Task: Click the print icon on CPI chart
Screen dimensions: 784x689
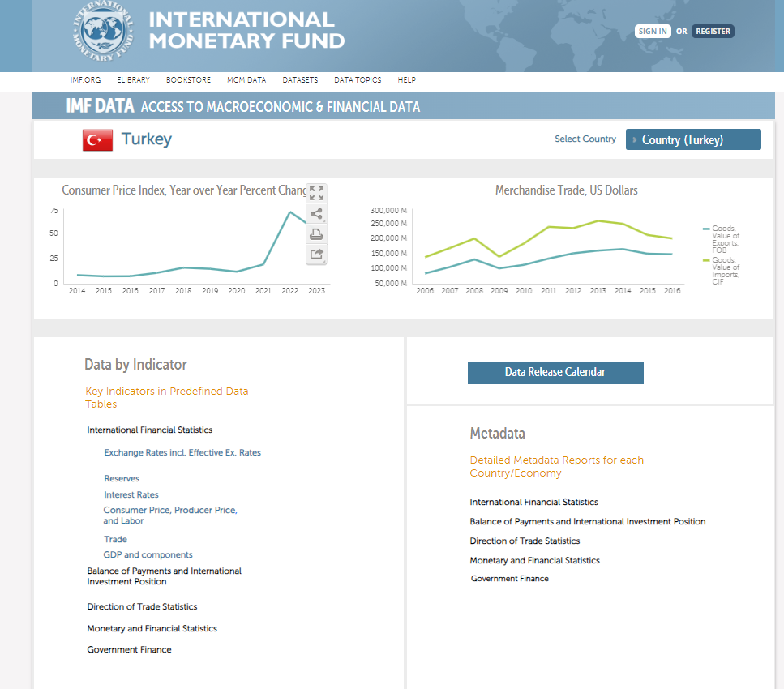Action: pos(316,234)
